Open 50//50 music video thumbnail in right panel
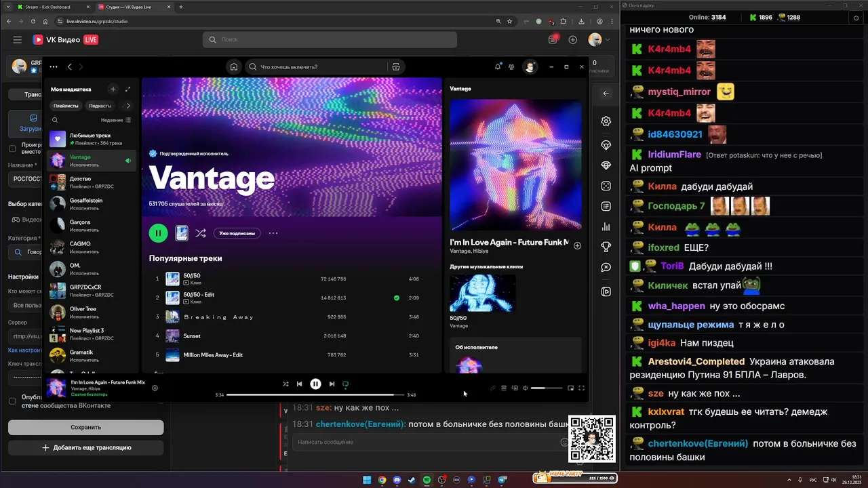The image size is (868, 488). (482, 293)
